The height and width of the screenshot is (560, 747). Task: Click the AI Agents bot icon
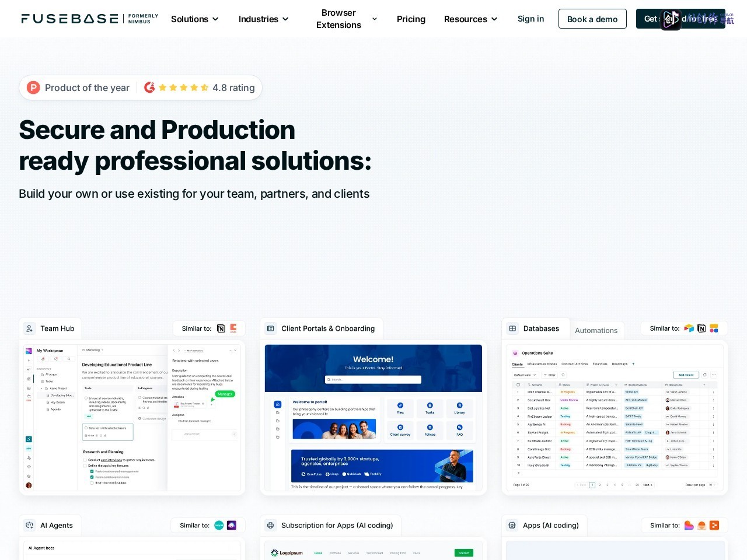pos(29,525)
